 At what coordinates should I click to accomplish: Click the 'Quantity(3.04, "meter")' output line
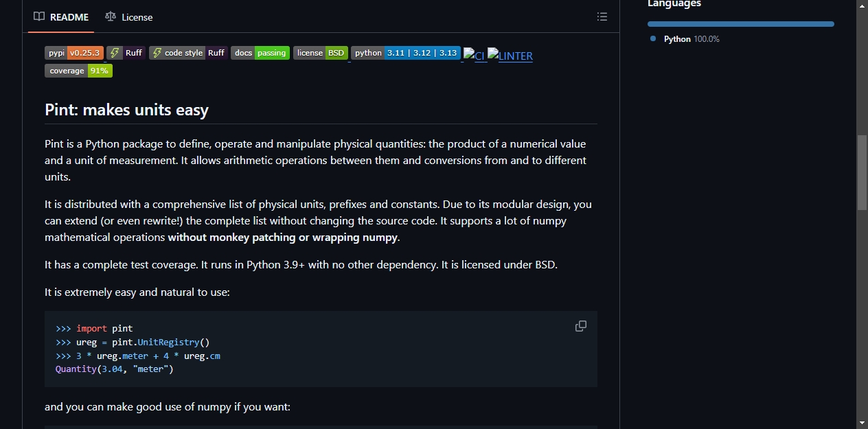(x=115, y=369)
